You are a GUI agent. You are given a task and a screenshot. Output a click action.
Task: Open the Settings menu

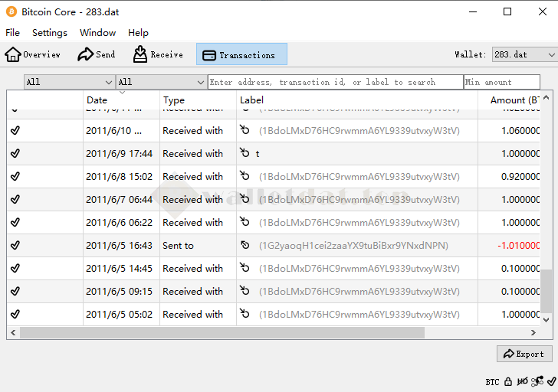pyautogui.click(x=50, y=33)
